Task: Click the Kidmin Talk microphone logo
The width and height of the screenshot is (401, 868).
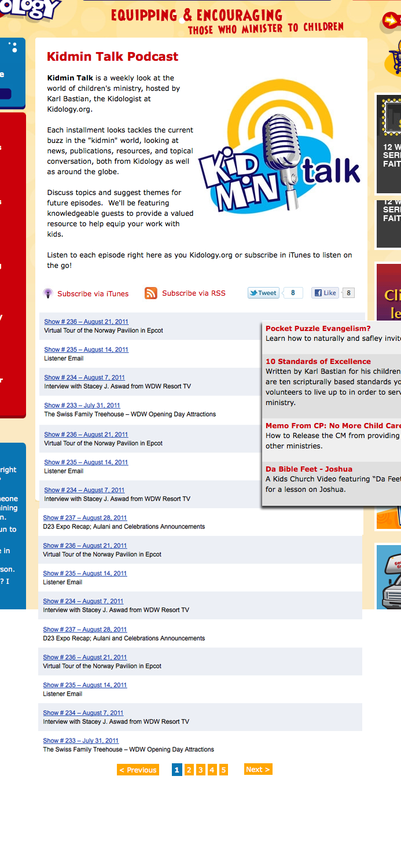Action: click(280, 147)
